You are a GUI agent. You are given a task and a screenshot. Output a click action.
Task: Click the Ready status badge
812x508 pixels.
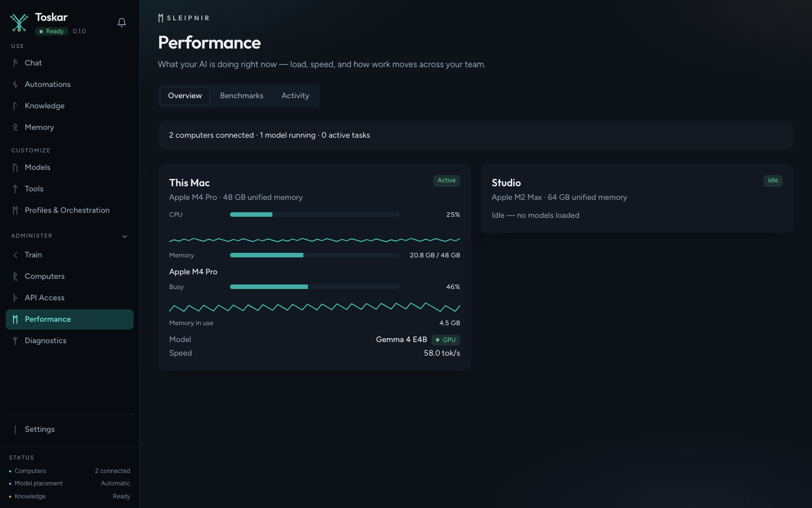click(x=52, y=32)
